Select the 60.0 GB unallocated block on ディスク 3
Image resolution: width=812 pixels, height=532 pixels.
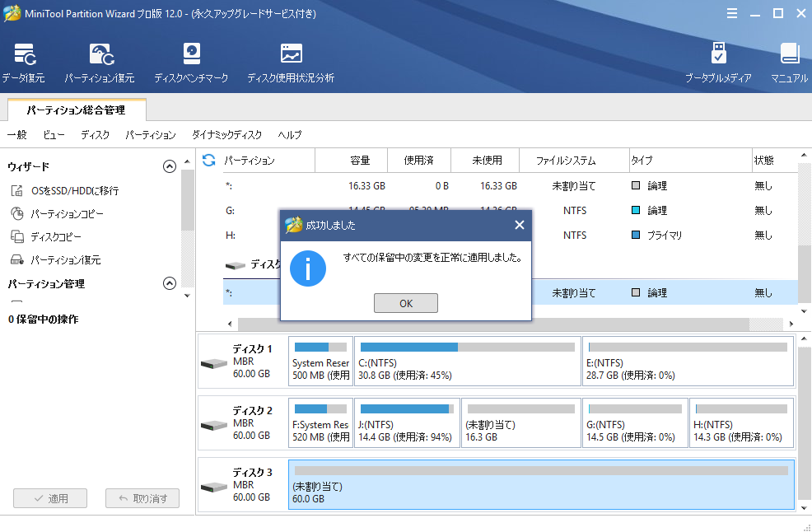pos(541,485)
